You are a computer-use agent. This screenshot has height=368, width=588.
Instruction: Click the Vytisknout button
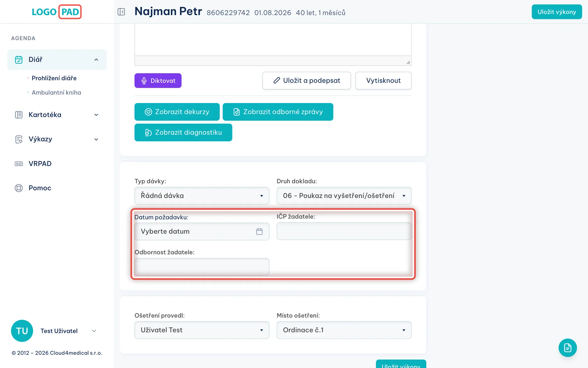click(x=383, y=81)
